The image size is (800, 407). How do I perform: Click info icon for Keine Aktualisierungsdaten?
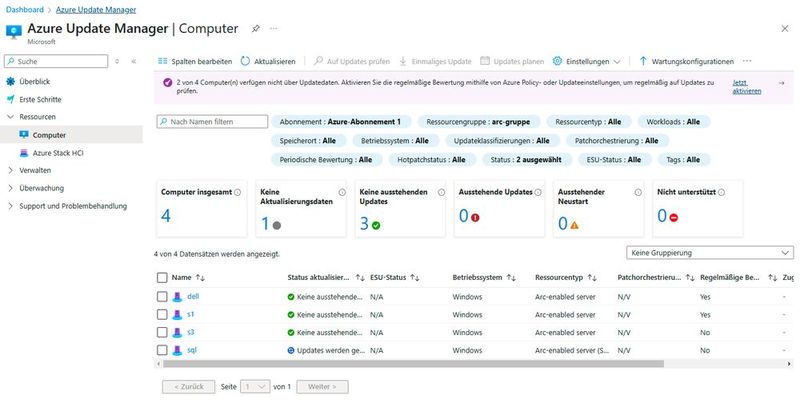tap(342, 192)
